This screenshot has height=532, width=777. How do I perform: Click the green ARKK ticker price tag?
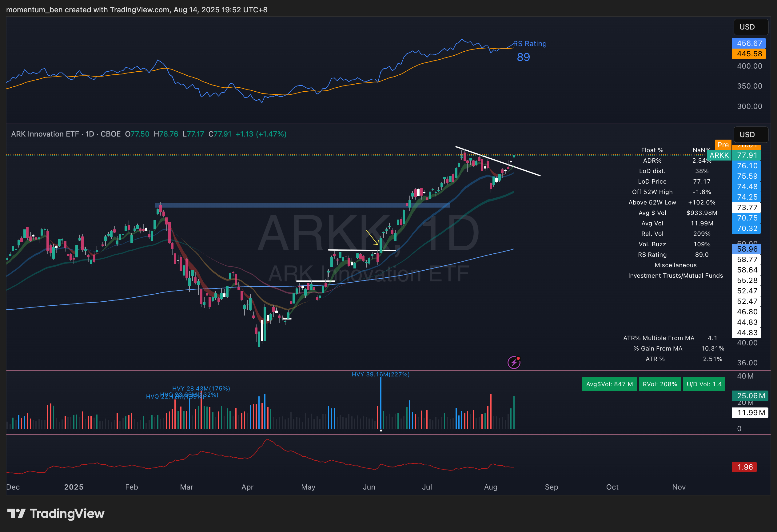click(x=719, y=155)
